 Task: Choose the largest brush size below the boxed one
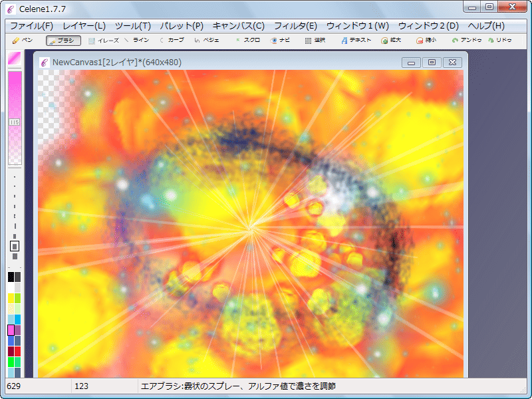pos(15,257)
